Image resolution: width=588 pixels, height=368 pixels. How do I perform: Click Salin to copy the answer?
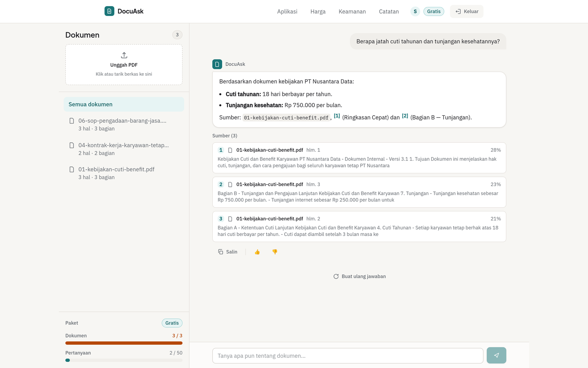pyautogui.click(x=228, y=252)
